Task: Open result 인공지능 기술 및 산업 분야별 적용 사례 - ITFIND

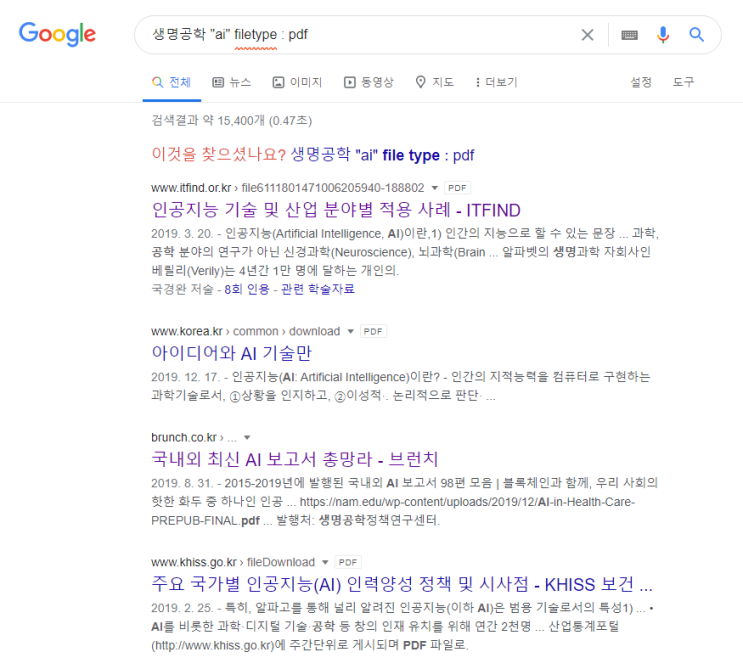Action: click(x=336, y=210)
